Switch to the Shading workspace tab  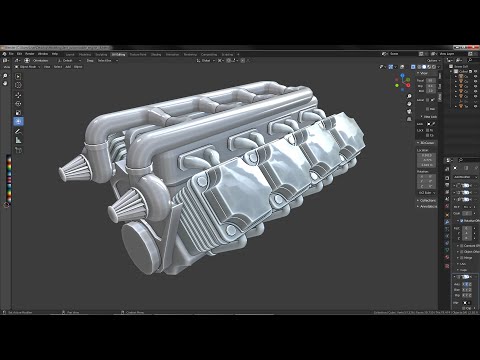[x=156, y=54]
